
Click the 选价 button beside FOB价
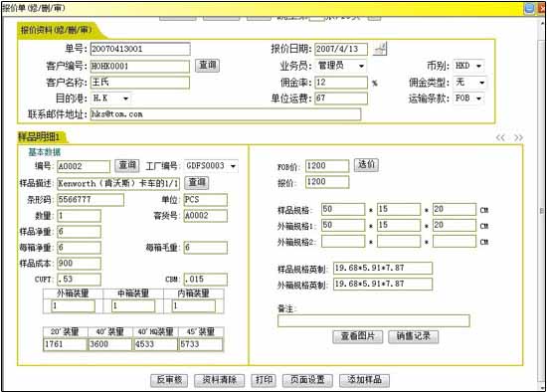coord(366,165)
